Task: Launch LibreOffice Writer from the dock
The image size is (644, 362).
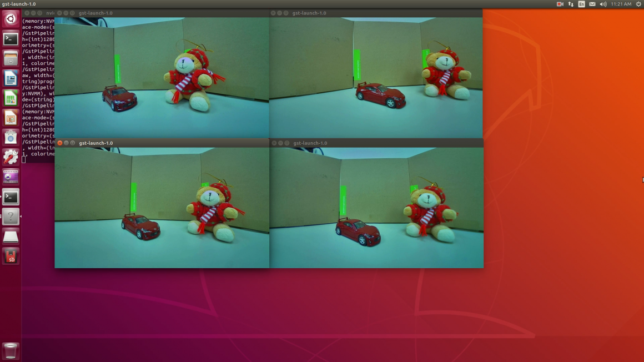Action: [11, 78]
